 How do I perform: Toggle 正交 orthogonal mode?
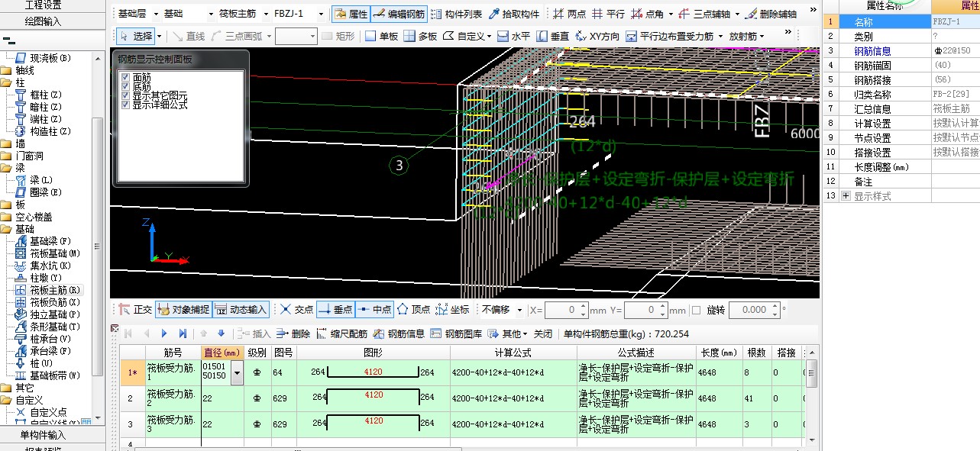(x=134, y=310)
